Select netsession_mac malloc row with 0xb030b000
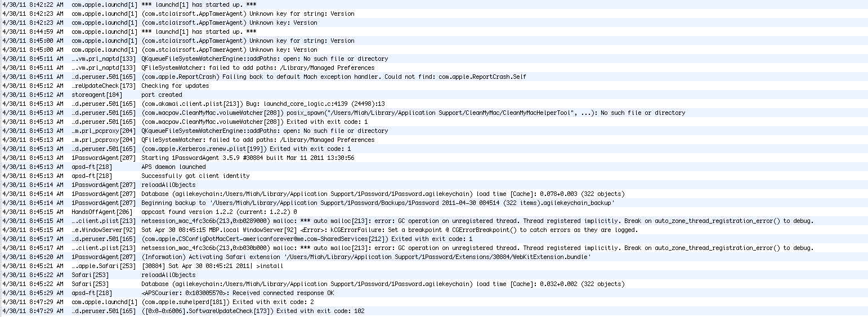Screen dimensions: 868x317 tap(434, 248)
